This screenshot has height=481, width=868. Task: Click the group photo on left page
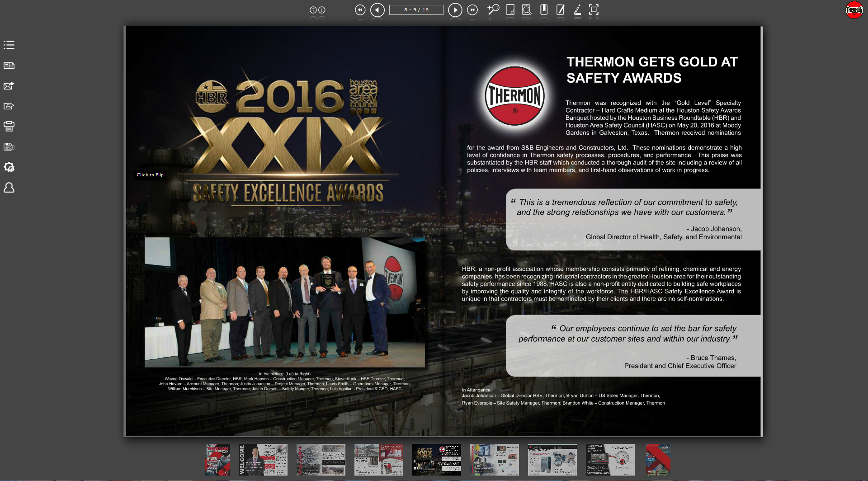285,302
